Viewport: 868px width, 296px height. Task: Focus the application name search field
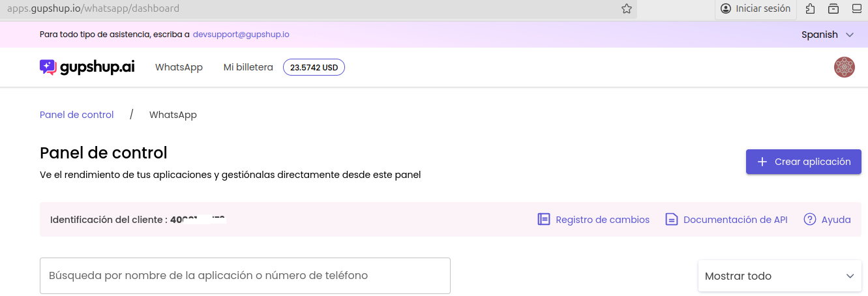point(245,276)
